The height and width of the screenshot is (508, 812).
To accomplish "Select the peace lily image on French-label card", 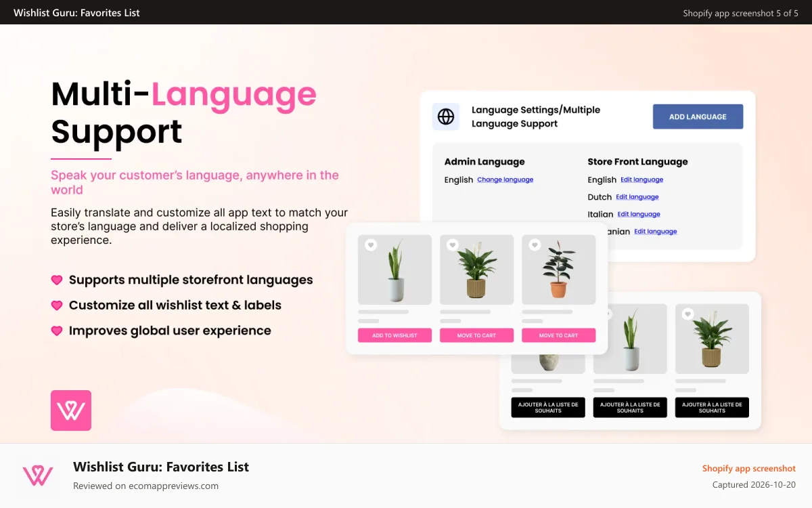I will tap(712, 339).
